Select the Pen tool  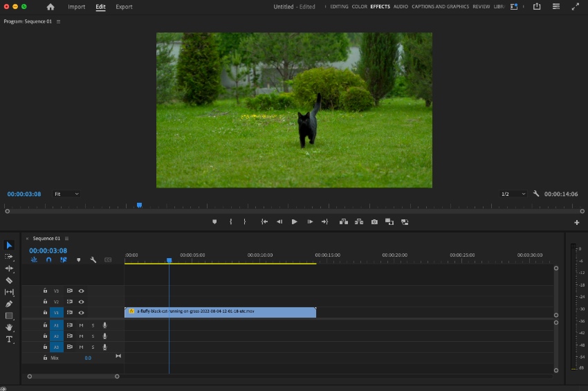(9, 304)
